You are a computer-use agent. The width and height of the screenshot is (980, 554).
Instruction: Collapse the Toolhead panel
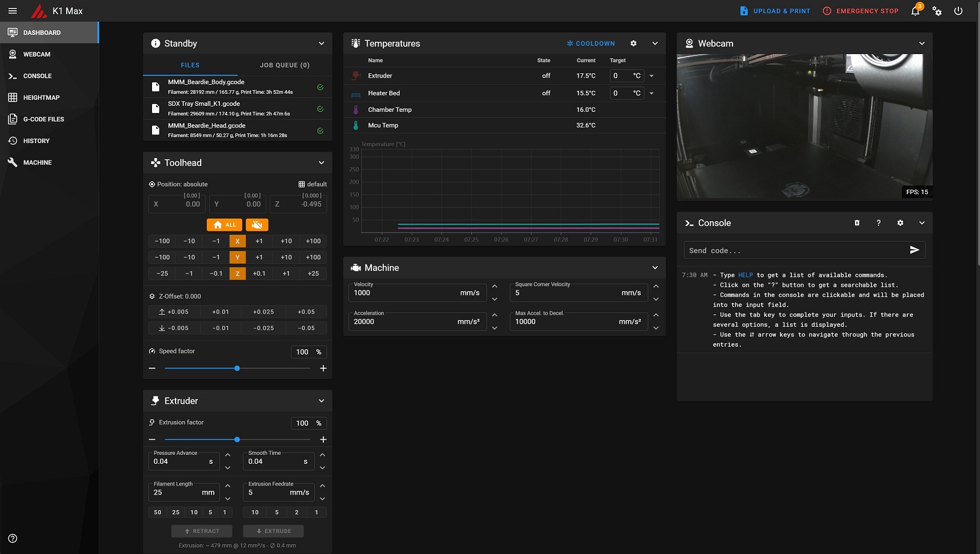pyautogui.click(x=322, y=162)
